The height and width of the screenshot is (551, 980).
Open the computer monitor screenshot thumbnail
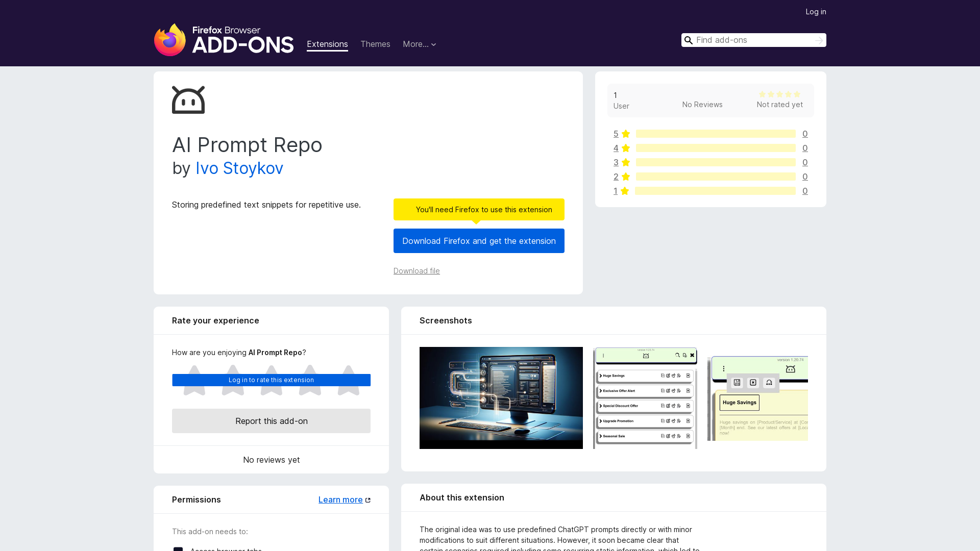501,398
